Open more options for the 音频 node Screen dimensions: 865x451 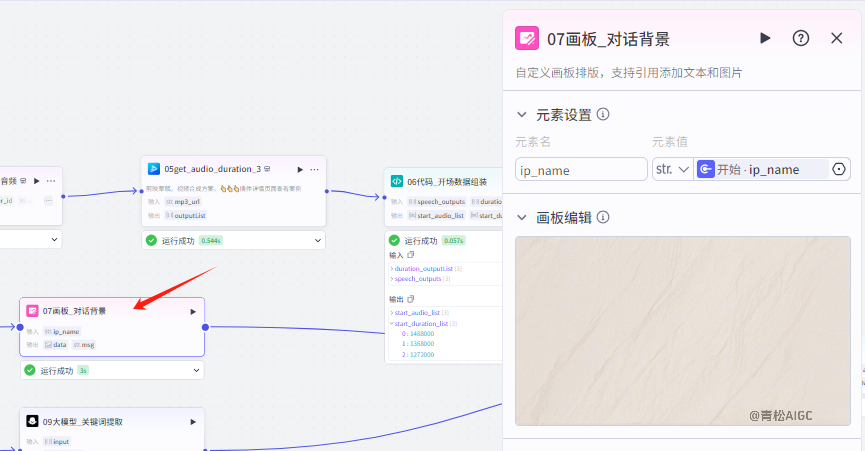(51, 181)
